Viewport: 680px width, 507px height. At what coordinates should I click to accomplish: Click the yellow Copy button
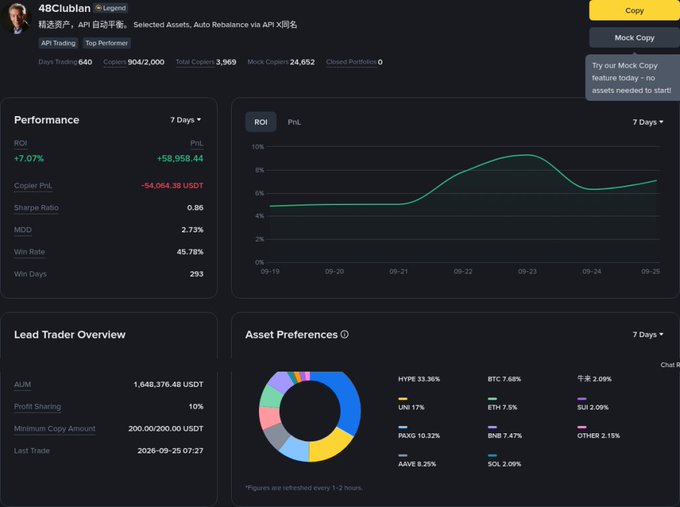click(x=634, y=10)
